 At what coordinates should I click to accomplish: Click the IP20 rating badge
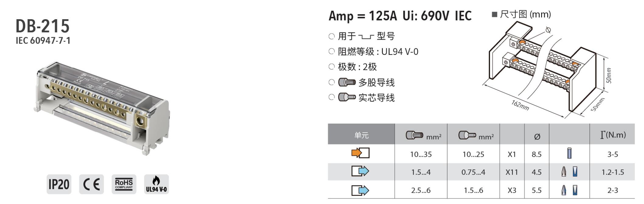(59, 184)
